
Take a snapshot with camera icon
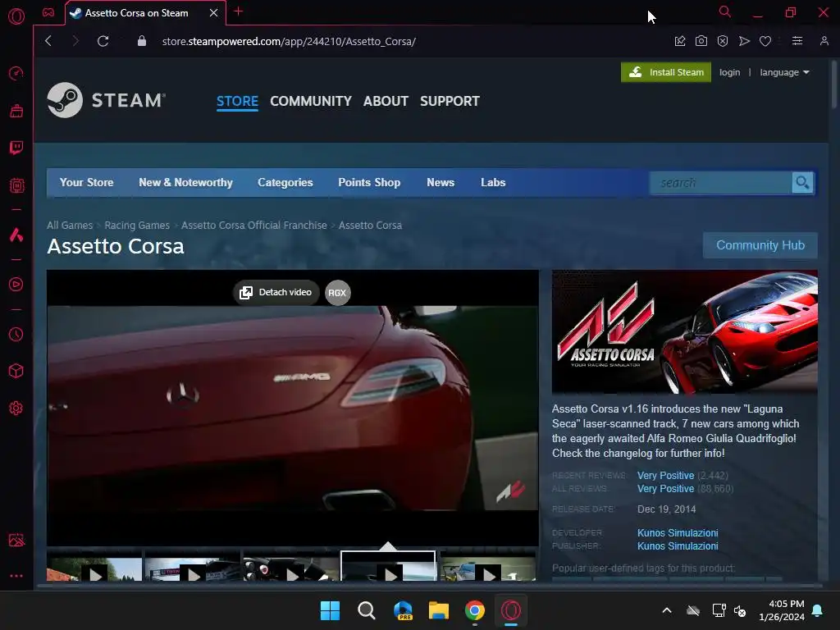(x=701, y=41)
